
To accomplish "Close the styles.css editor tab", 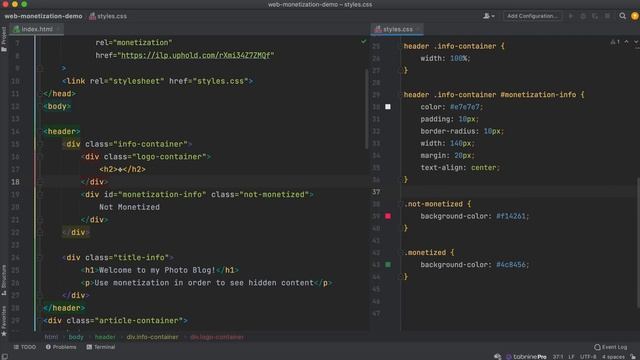I will point(418,29).
